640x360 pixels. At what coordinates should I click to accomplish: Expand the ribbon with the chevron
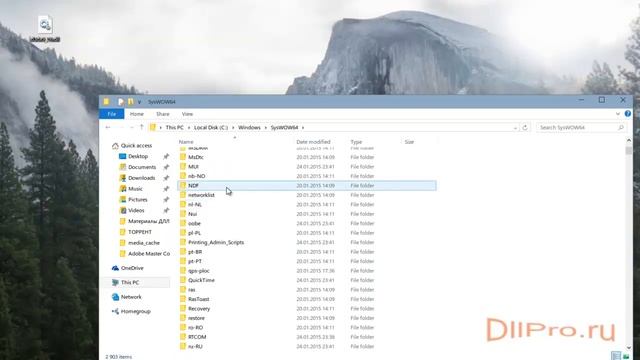pyautogui.click(x=618, y=113)
